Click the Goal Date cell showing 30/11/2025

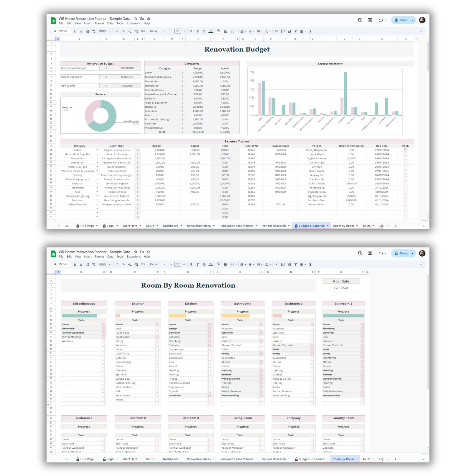click(x=341, y=287)
